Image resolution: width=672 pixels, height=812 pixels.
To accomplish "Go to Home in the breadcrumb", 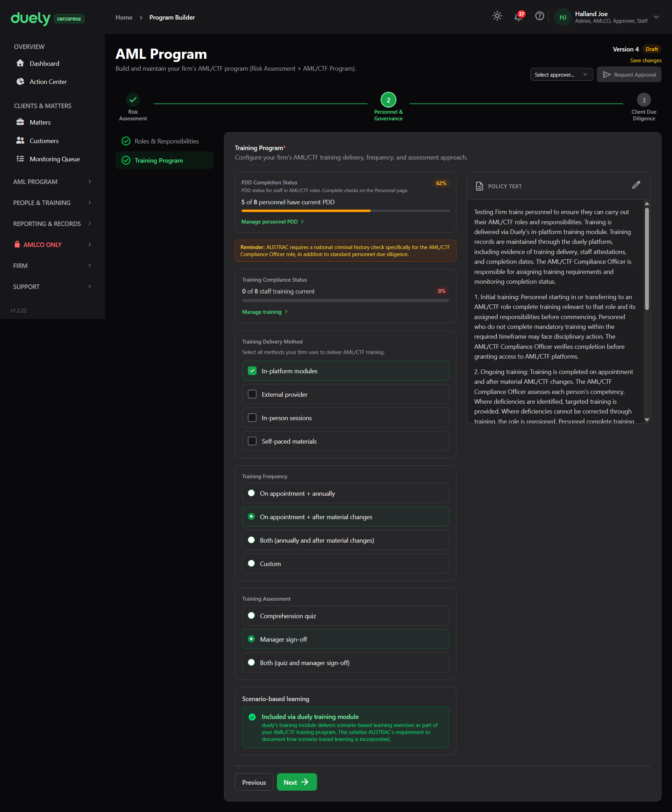I will point(124,17).
